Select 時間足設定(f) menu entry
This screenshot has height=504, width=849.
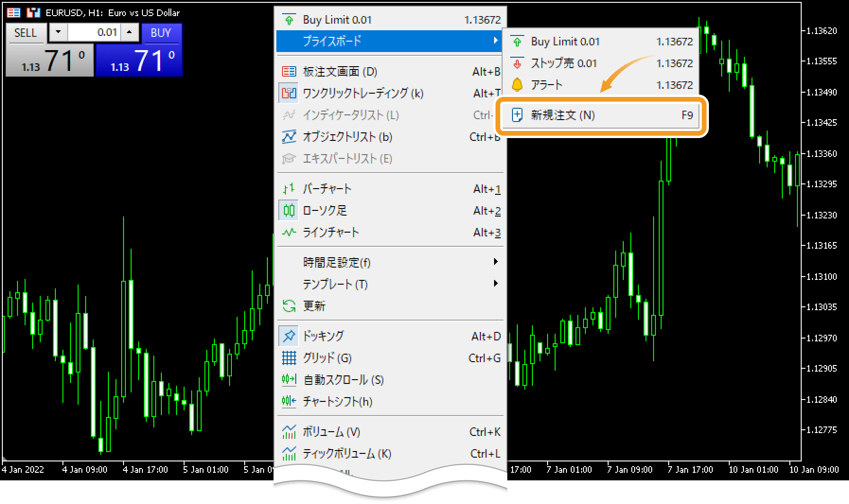[389, 262]
